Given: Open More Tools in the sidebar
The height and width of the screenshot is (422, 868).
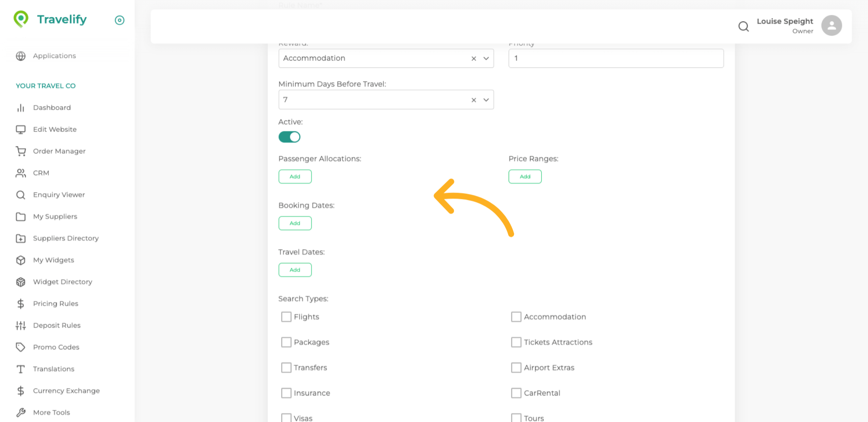Looking at the screenshot, I should click(51, 412).
